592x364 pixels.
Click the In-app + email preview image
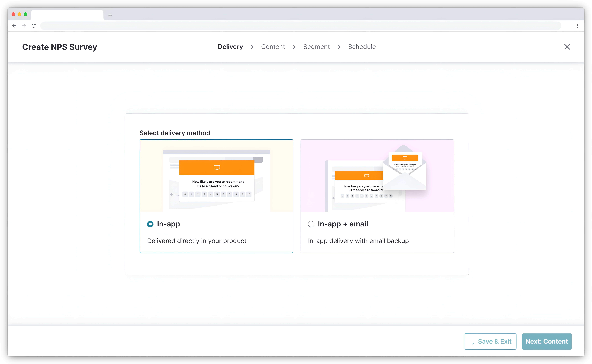click(377, 176)
